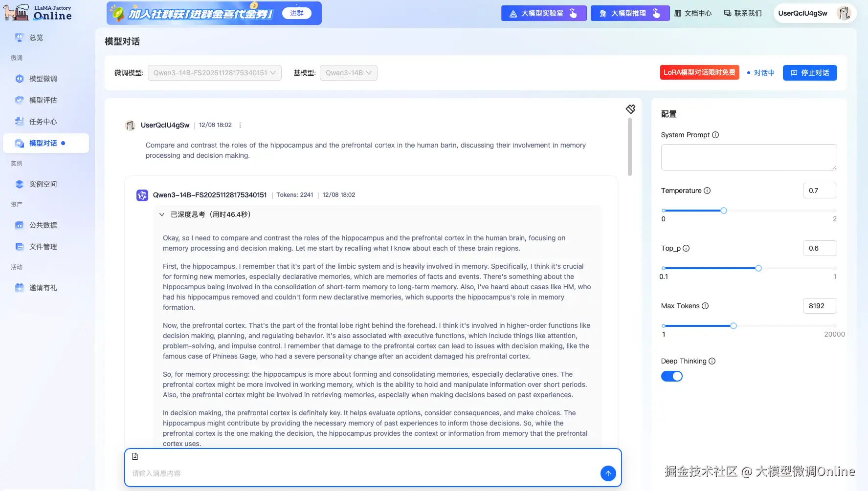Image resolution: width=868 pixels, height=491 pixels.
Task: Click the 邀请有礼 gift icon
Action: pos(19,288)
